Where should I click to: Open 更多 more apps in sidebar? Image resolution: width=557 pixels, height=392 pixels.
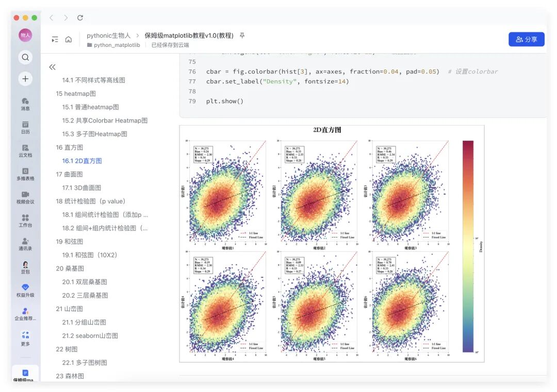(25, 339)
